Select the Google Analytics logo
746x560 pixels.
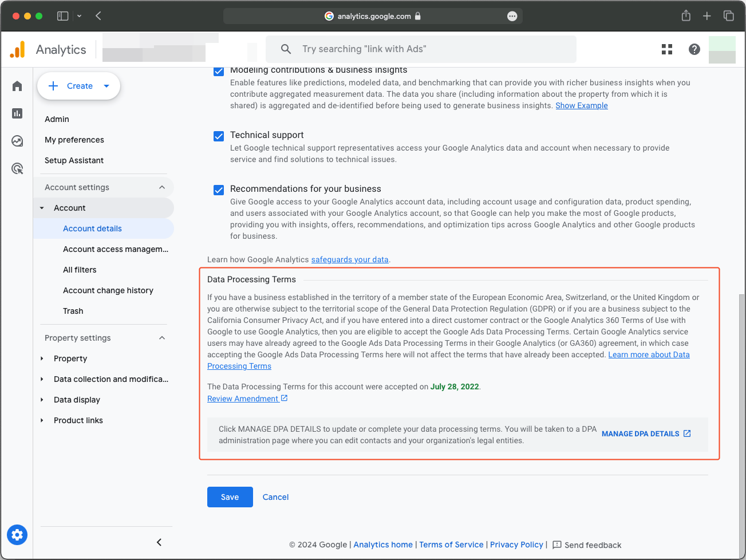pyautogui.click(x=17, y=49)
